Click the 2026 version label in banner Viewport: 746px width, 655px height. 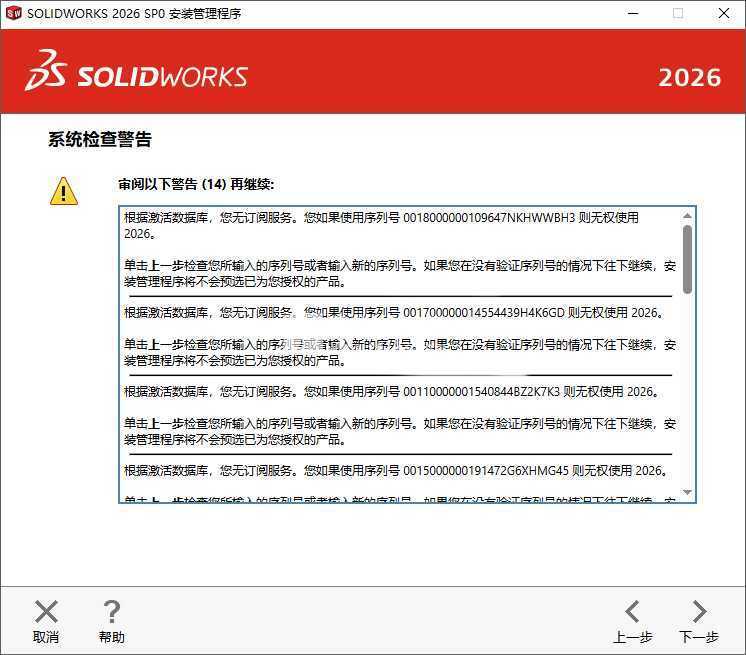pyautogui.click(x=689, y=77)
